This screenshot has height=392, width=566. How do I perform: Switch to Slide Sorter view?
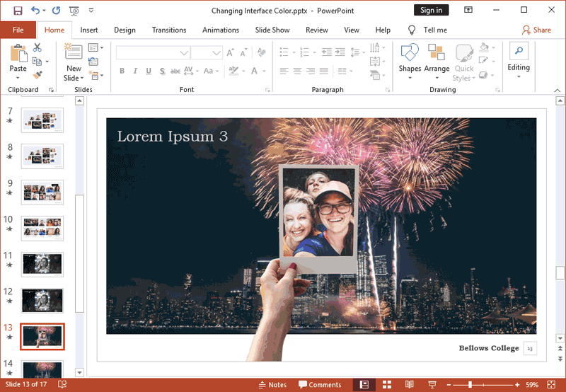[x=387, y=385]
